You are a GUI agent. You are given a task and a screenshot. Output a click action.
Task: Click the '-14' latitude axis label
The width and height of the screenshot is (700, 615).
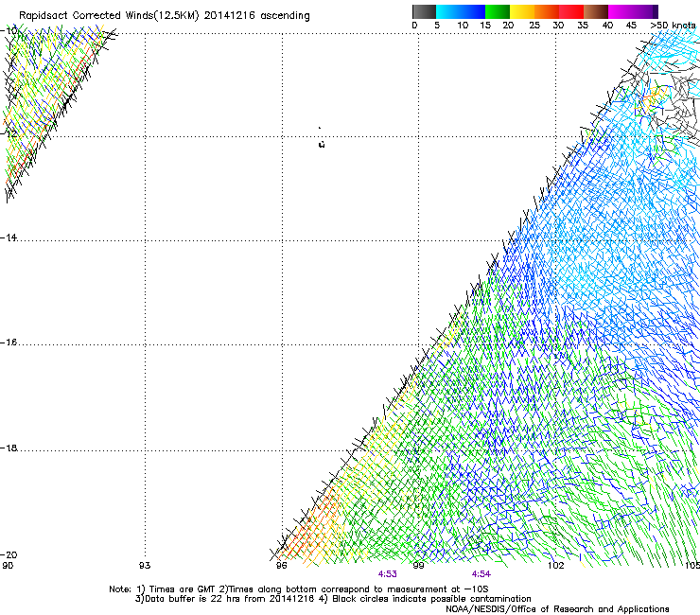[9, 237]
